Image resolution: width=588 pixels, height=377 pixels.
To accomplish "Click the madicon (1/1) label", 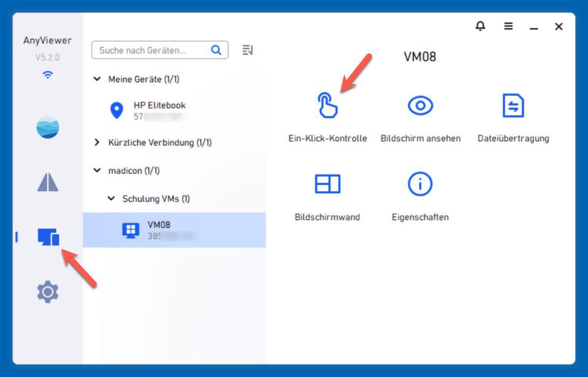I will tap(134, 170).
